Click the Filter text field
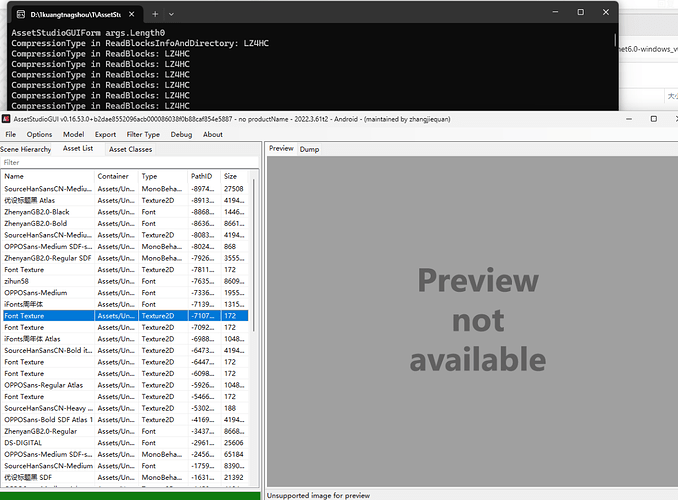Viewport: 678px width, 500px height. click(128, 162)
